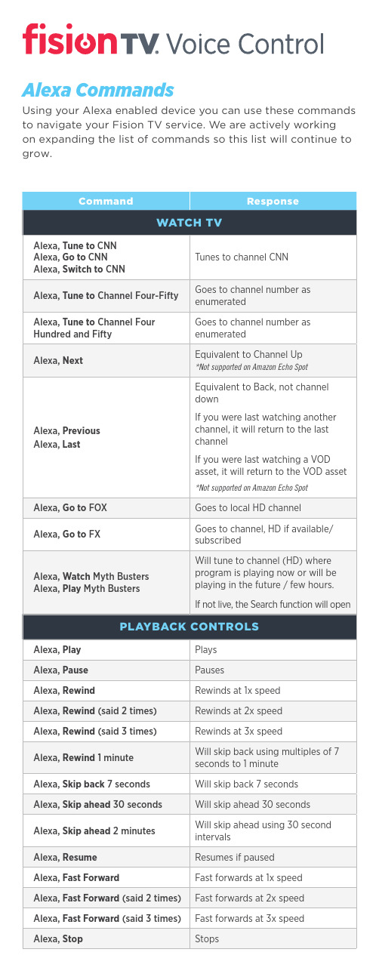The image size is (379, 980).
Task: Select the Alexa, Stop command row
Action: click(x=189, y=938)
